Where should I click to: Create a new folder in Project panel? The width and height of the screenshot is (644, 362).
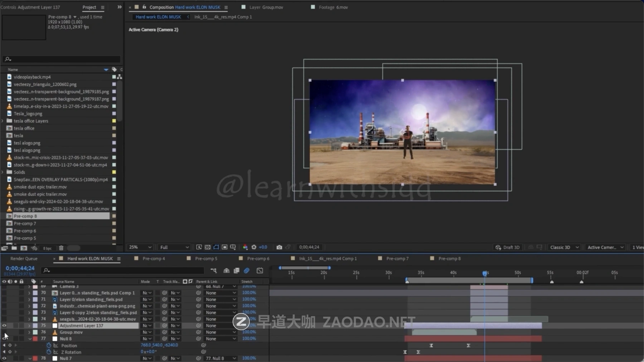(14, 248)
